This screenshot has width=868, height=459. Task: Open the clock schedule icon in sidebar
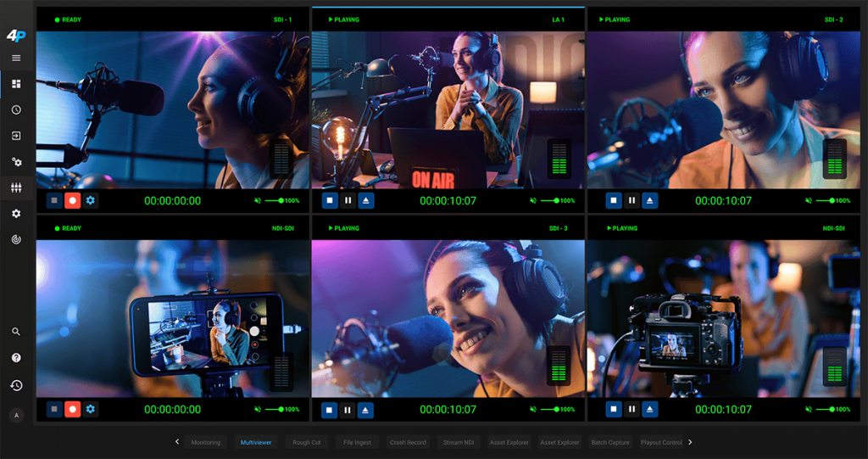[x=16, y=109]
